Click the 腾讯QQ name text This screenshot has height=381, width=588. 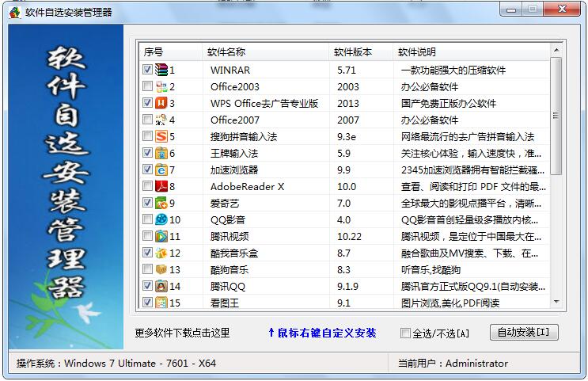tap(228, 287)
